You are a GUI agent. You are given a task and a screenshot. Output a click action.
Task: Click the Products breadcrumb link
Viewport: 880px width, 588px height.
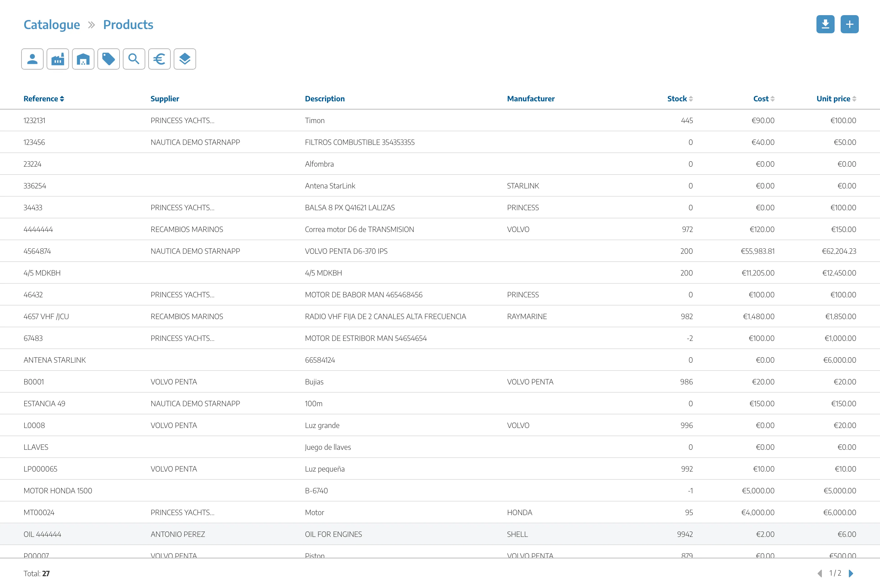click(128, 25)
